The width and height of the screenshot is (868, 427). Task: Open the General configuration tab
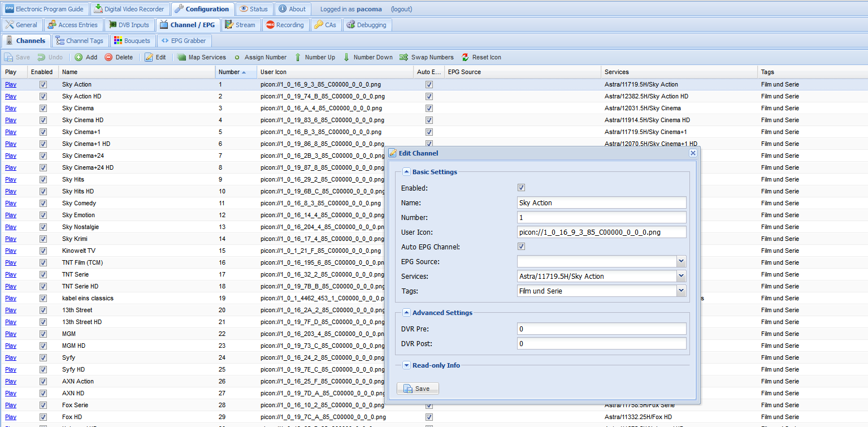coord(21,25)
